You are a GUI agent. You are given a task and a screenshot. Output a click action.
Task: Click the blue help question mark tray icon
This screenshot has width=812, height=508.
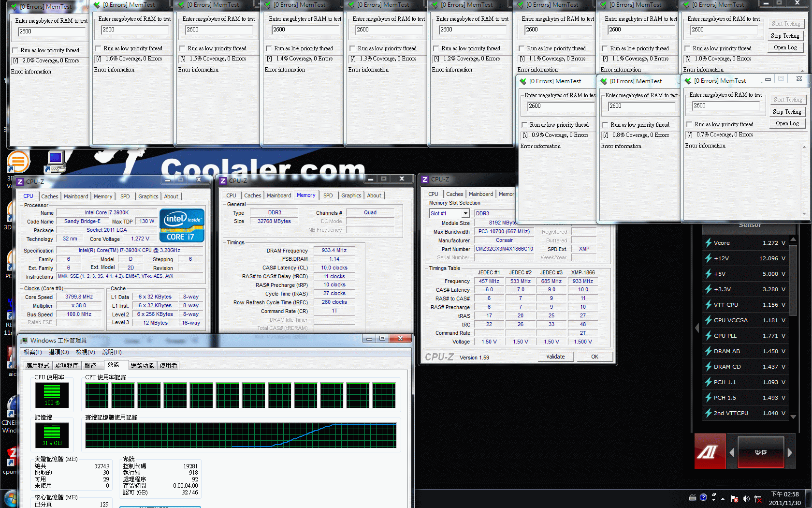tap(703, 497)
